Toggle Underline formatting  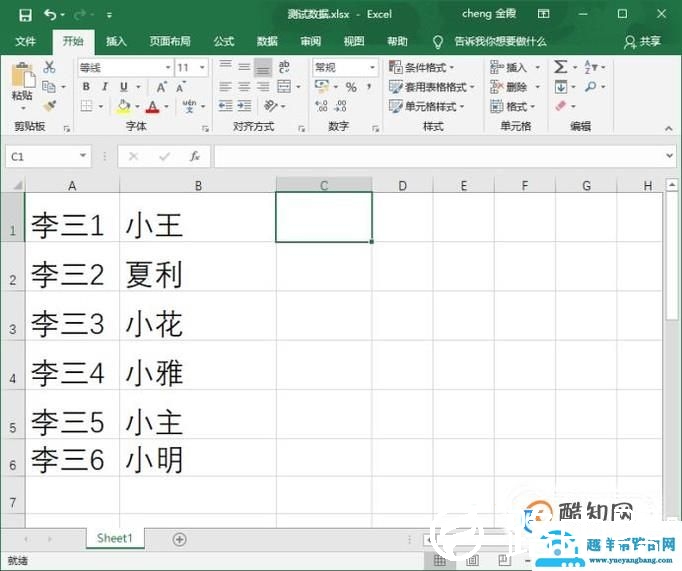[124, 87]
